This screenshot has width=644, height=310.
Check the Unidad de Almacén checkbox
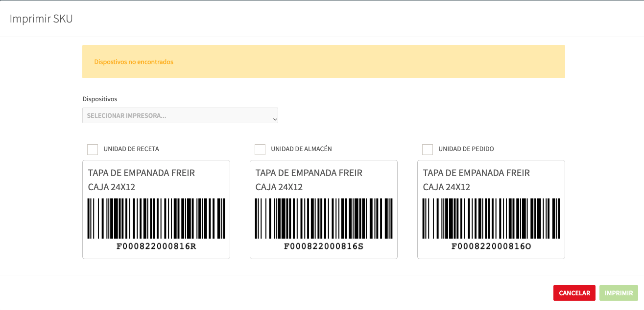(x=260, y=149)
